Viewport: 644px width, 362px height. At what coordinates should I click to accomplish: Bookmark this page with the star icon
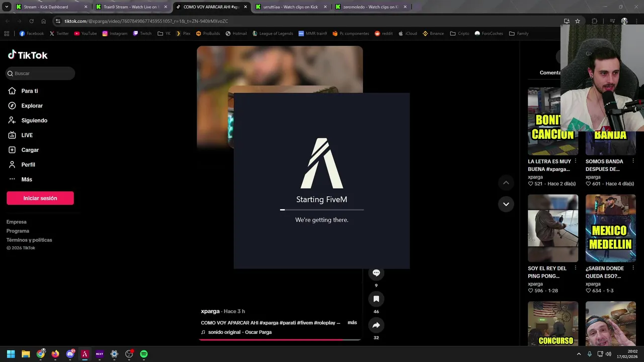coord(578,21)
